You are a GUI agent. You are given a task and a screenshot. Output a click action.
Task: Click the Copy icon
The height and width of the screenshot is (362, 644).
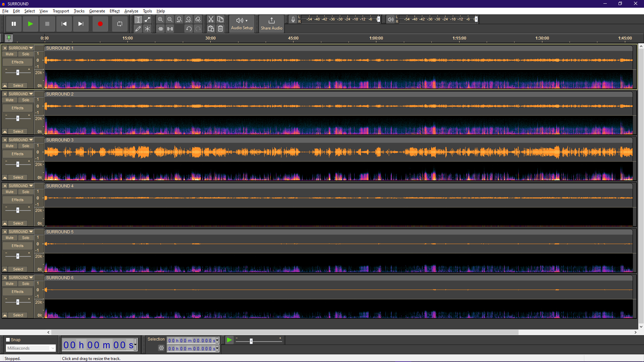220,19
